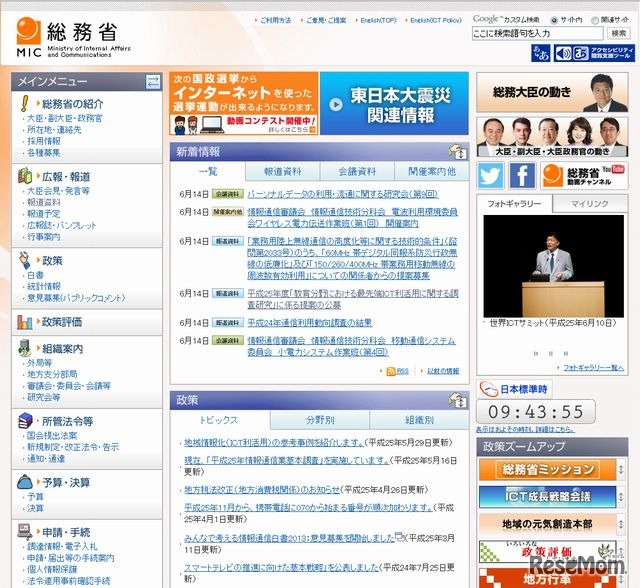Expand the 組織案内 menu heading

click(x=62, y=348)
